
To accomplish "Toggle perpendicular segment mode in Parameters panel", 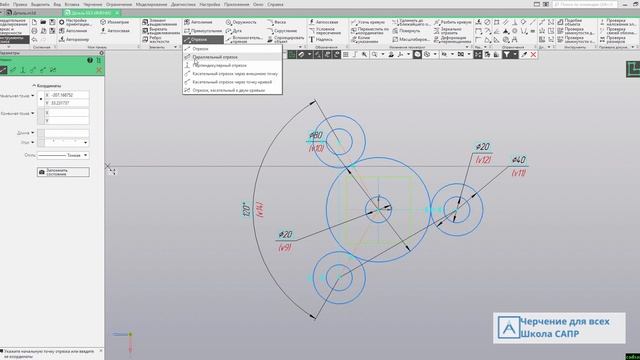I will coord(23,70).
